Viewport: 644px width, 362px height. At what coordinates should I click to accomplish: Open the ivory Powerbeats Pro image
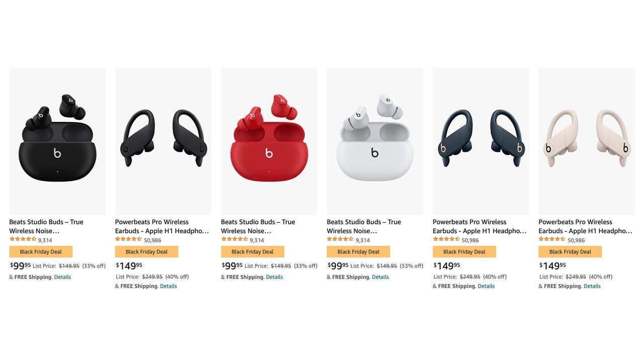click(587, 141)
